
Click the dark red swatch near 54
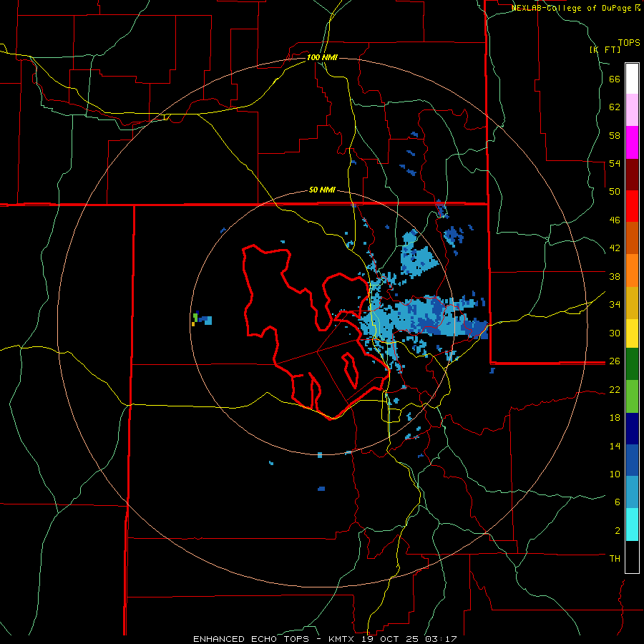(x=632, y=174)
